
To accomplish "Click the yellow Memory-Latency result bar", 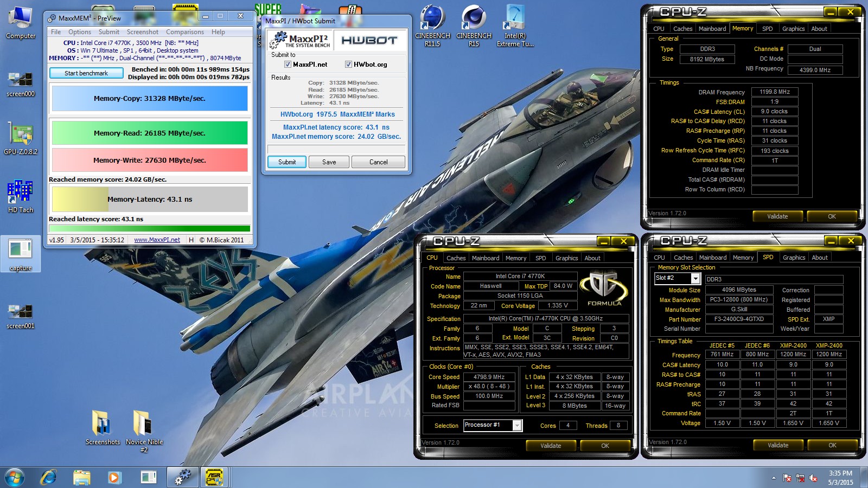I will [150, 199].
